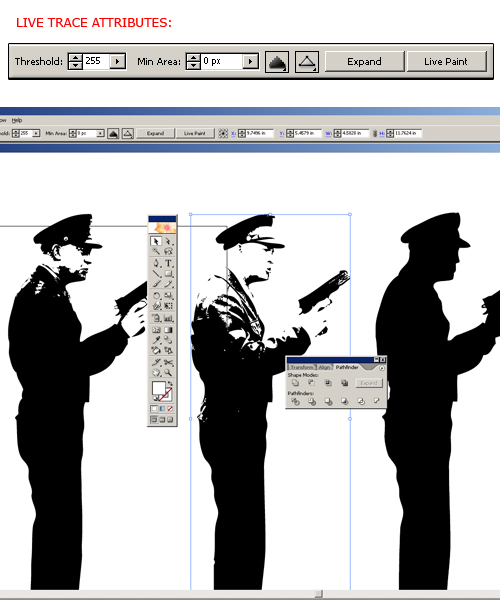Click Threshold value field showing 255 in enlarged bar

(96, 61)
